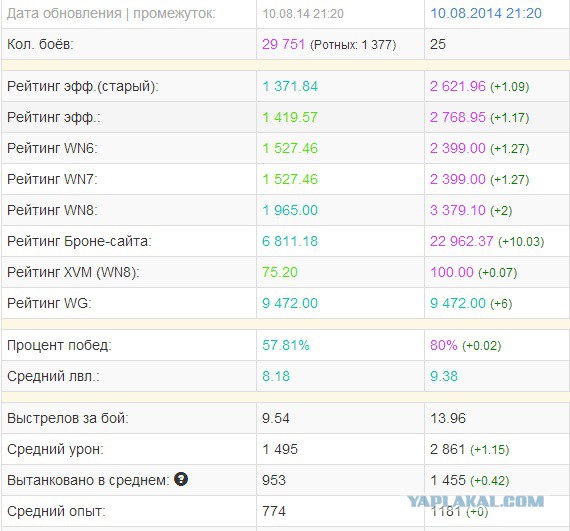Select average level 8.18
The height and width of the screenshot is (531, 570).
(276, 376)
